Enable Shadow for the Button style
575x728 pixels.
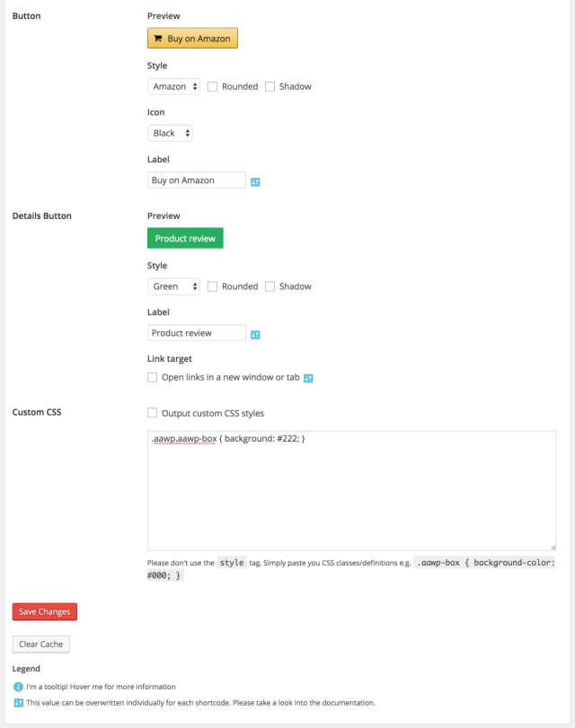[x=270, y=86]
